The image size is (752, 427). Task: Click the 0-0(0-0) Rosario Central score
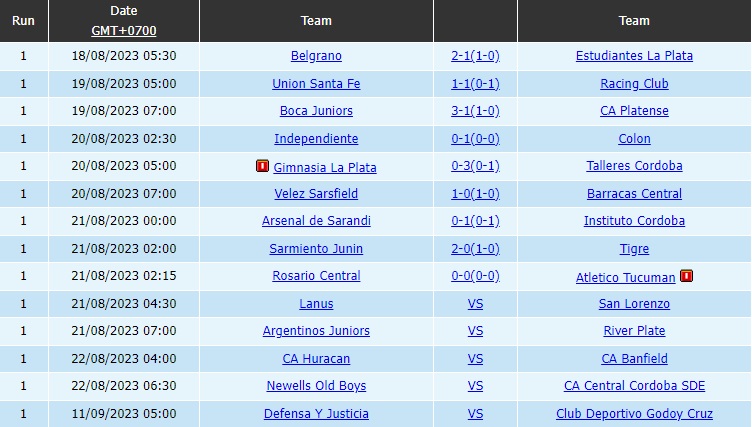coord(475,276)
